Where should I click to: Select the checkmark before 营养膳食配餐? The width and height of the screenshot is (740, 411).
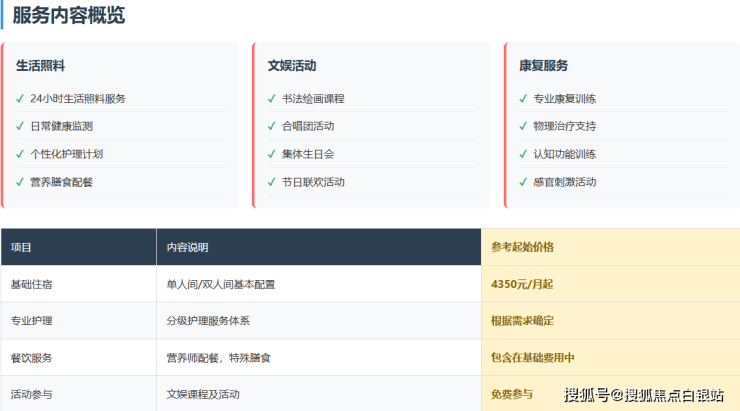pos(20,182)
